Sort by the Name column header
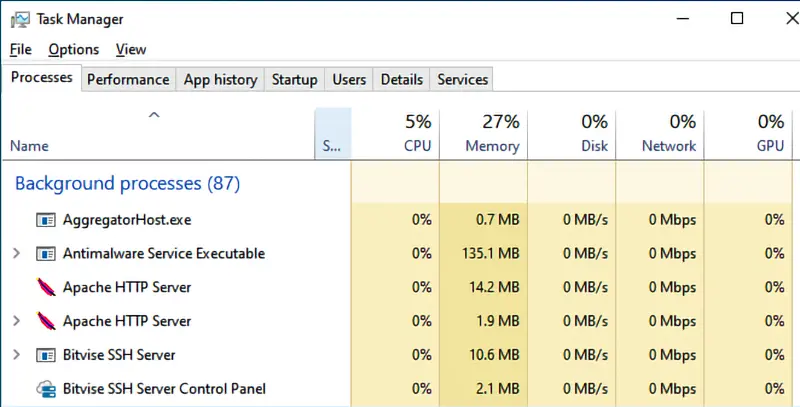The image size is (800, 407). 158,134
